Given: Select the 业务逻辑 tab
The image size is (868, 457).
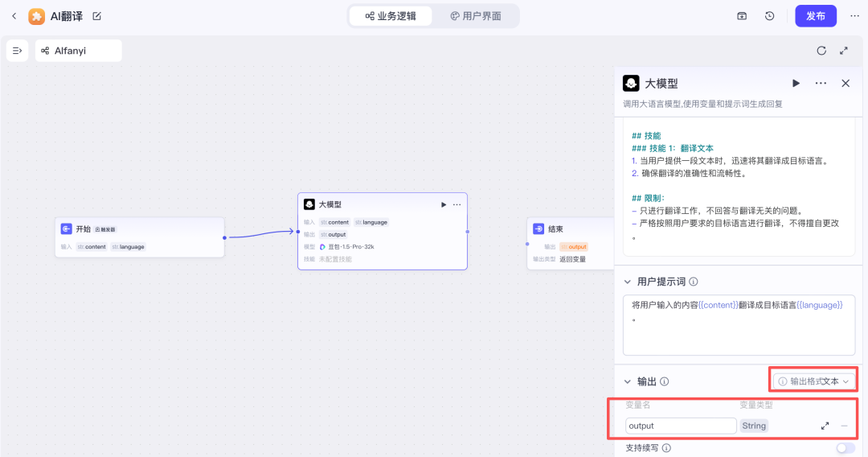Looking at the screenshot, I should pyautogui.click(x=391, y=16).
